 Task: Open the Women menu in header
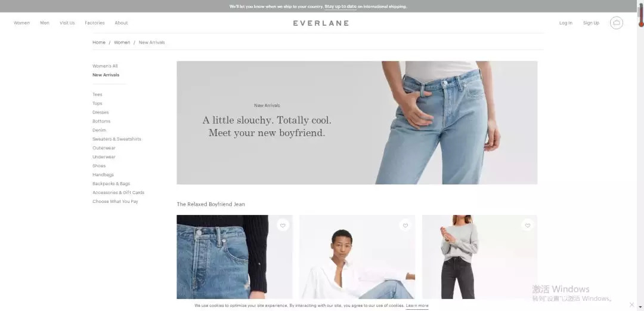22,23
